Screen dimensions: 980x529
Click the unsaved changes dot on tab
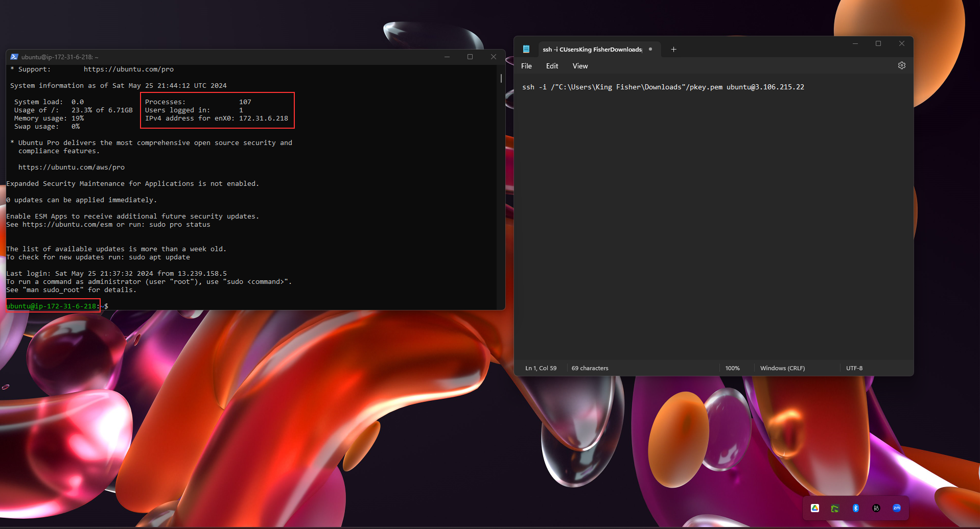650,49
